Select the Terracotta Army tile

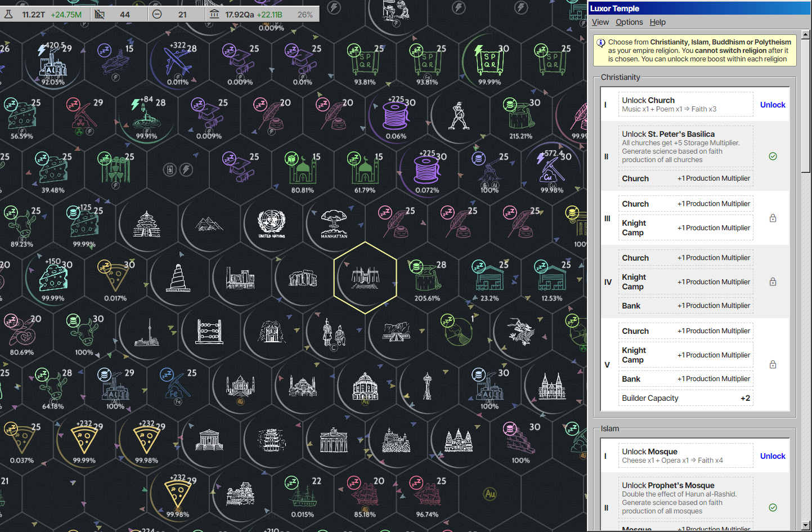point(334,332)
